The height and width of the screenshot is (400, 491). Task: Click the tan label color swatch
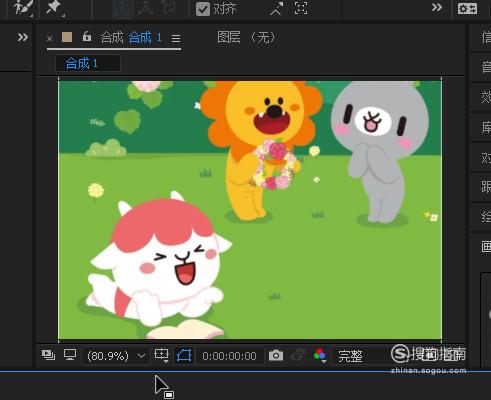click(67, 37)
